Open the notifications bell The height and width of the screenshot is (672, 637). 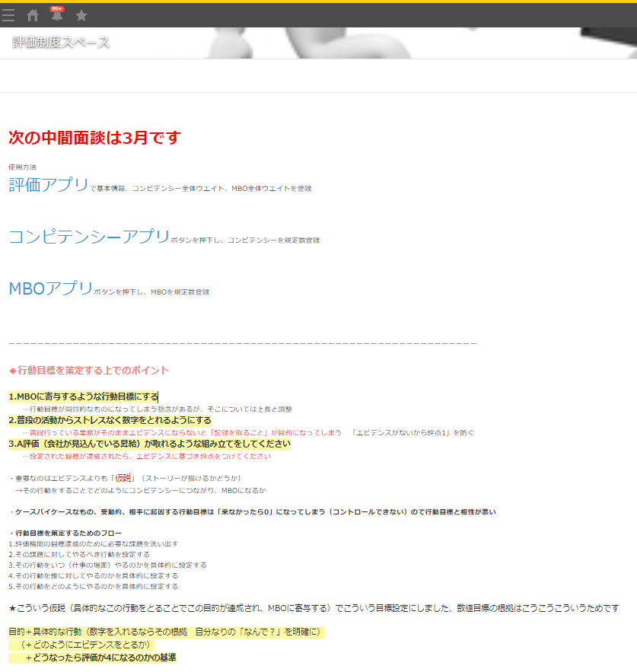pos(57,16)
